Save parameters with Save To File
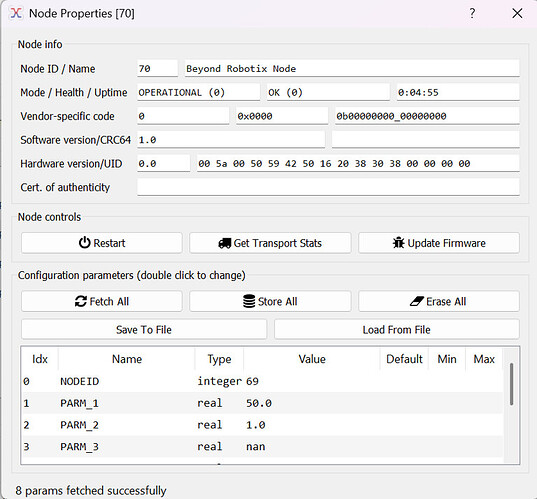Screen dimensions: 537x499 [144, 329]
